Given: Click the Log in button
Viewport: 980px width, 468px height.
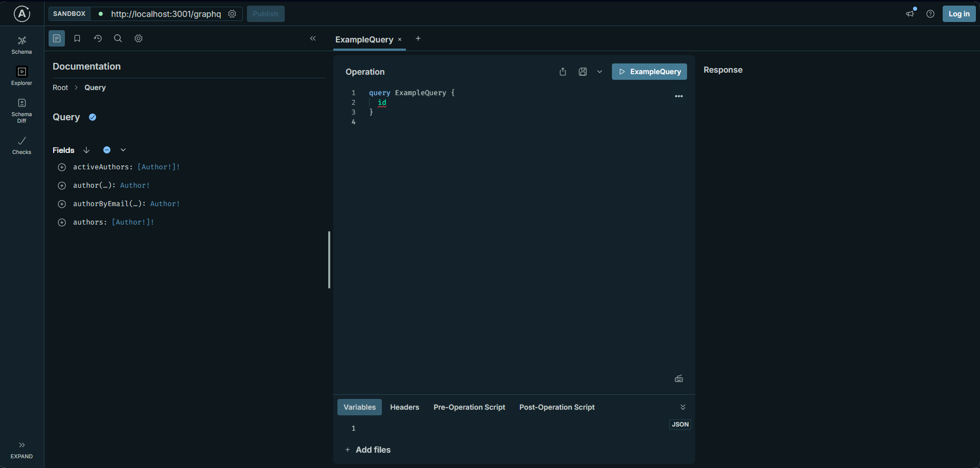Looking at the screenshot, I should click(x=959, y=14).
